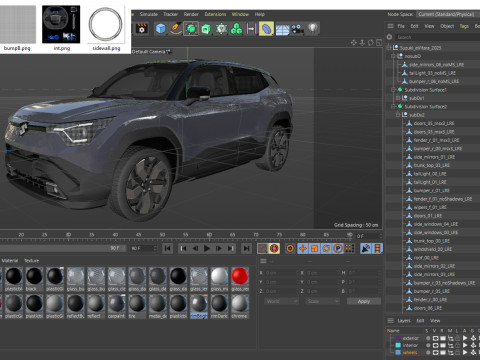Step to previous frame
The width and height of the screenshot is (480, 360).
point(195,248)
